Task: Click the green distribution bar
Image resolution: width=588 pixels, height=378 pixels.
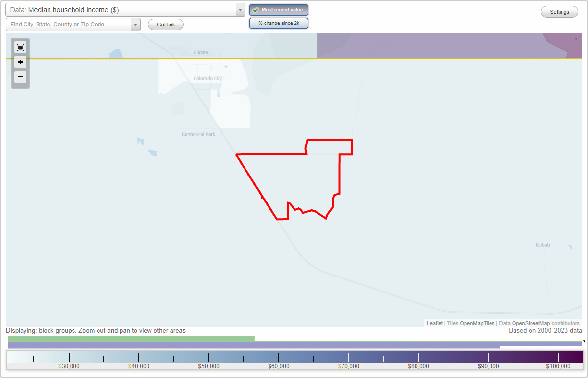Action: 131,339
